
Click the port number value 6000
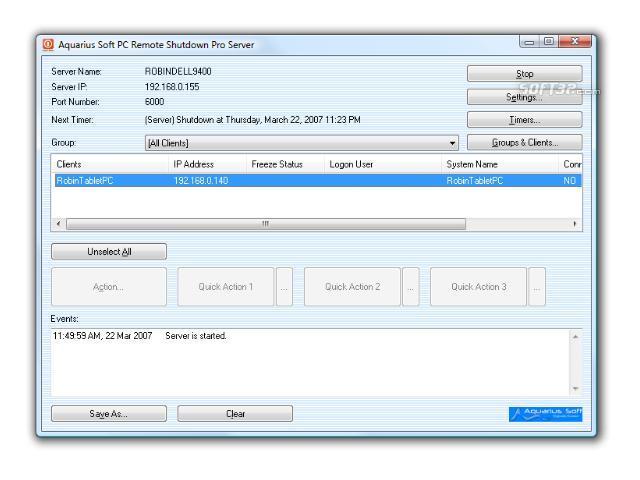coord(155,102)
